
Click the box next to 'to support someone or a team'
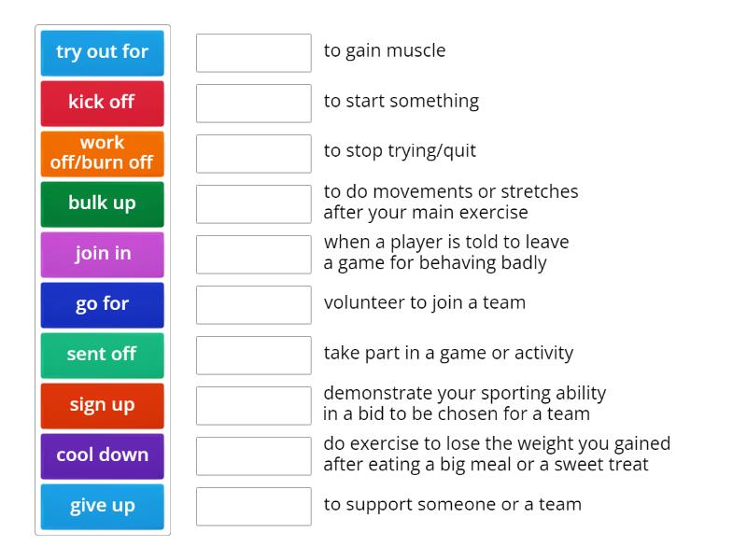(253, 506)
